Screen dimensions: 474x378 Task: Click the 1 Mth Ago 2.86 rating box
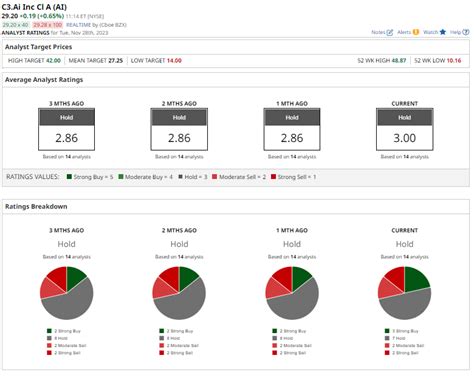[292, 129]
